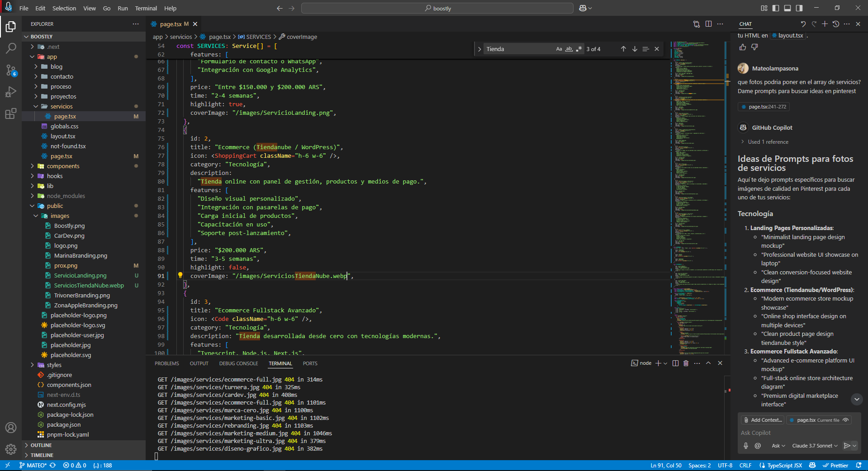Split the terminal panel

click(x=675, y=363)
